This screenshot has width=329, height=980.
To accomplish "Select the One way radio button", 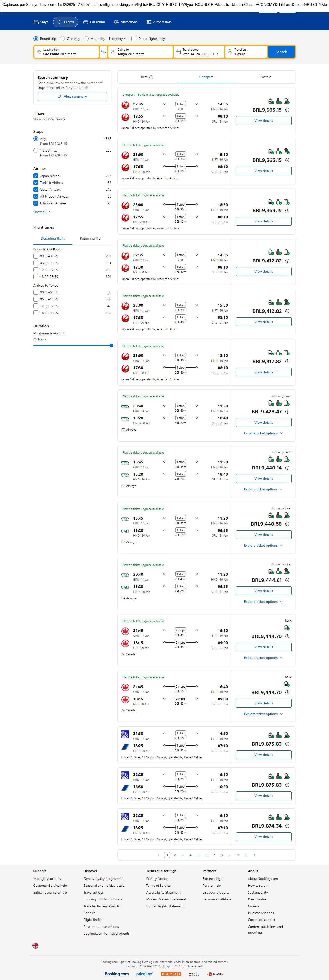I will [x=62, y=38].
